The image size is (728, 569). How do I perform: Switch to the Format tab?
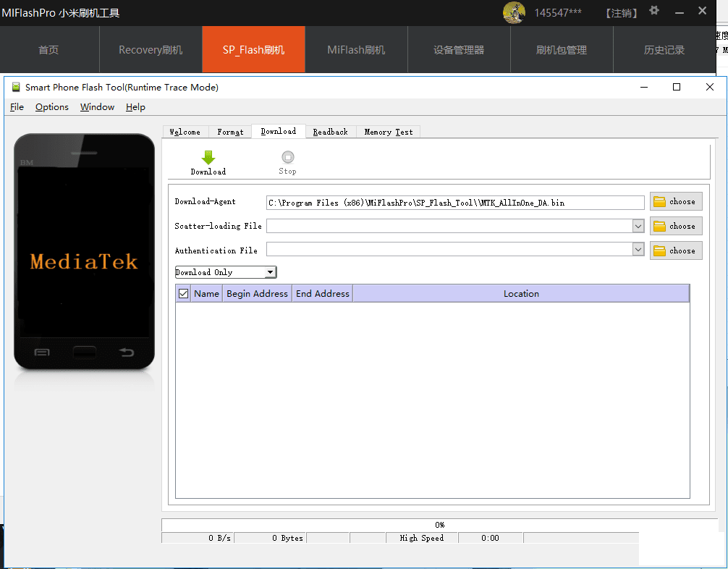(x=230, y=132)
